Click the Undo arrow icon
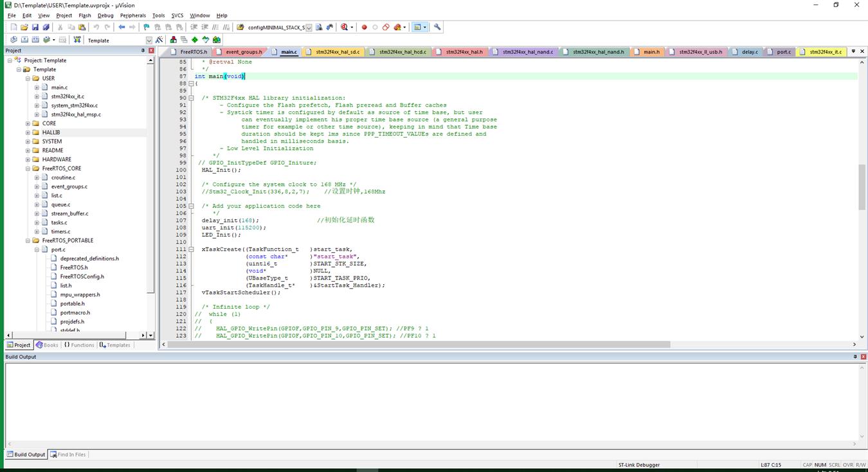Viewport: 868px width, 472px height. point(96,27)
